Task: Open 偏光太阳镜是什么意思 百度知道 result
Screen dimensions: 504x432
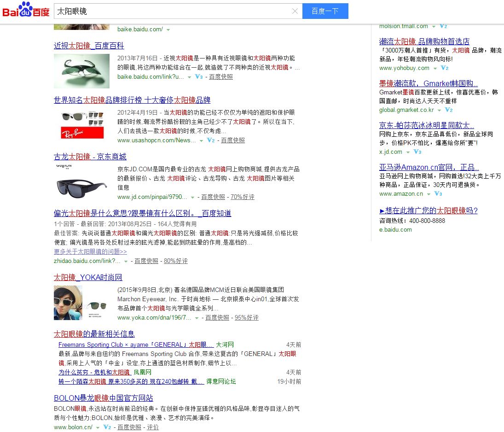Action: coord(142,213)
